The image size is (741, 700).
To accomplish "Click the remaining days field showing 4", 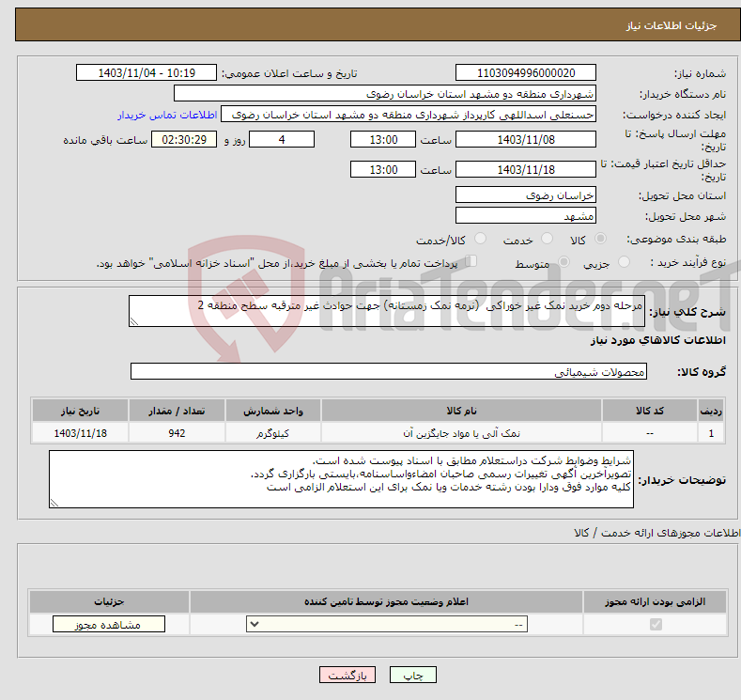I will coord(282,139).
